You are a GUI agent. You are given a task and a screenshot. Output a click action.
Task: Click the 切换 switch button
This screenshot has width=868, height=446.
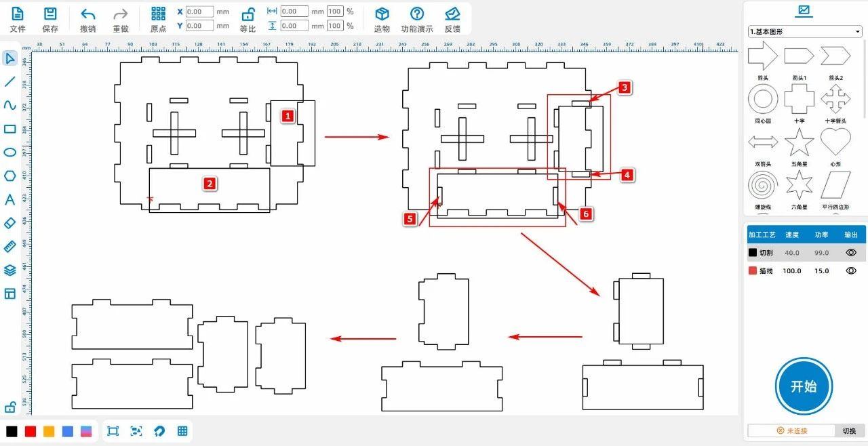point(849,430)
